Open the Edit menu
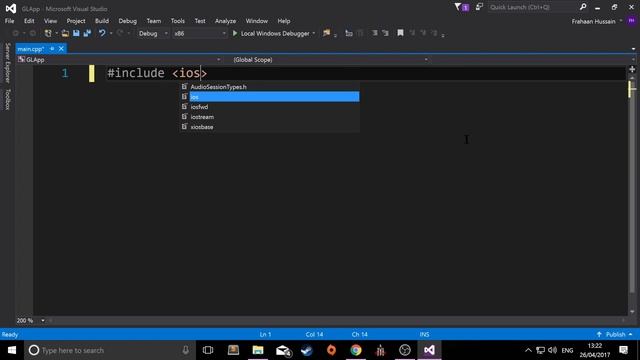640x360 pixels. point(29,21)
